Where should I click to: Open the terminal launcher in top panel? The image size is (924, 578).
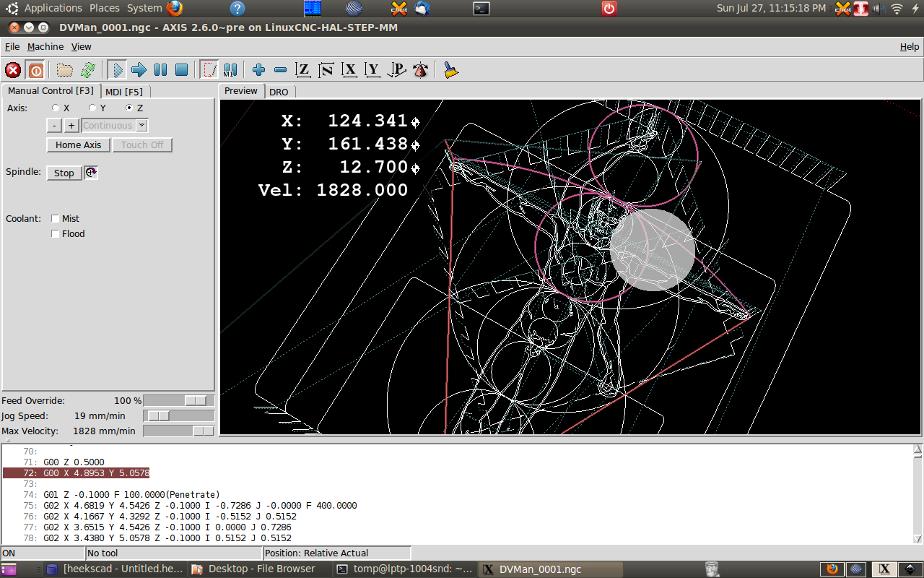point(481,9)
